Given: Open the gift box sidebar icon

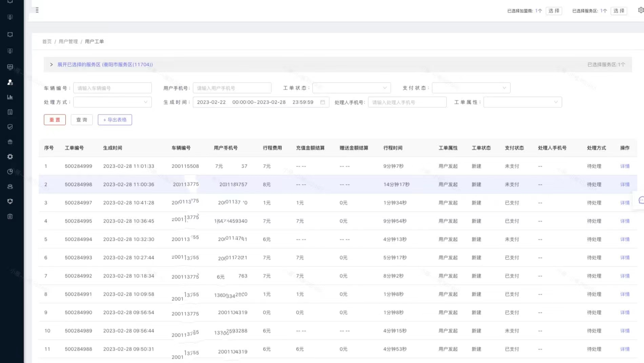Looking at the screenshot, I should [x=10, y=142].
